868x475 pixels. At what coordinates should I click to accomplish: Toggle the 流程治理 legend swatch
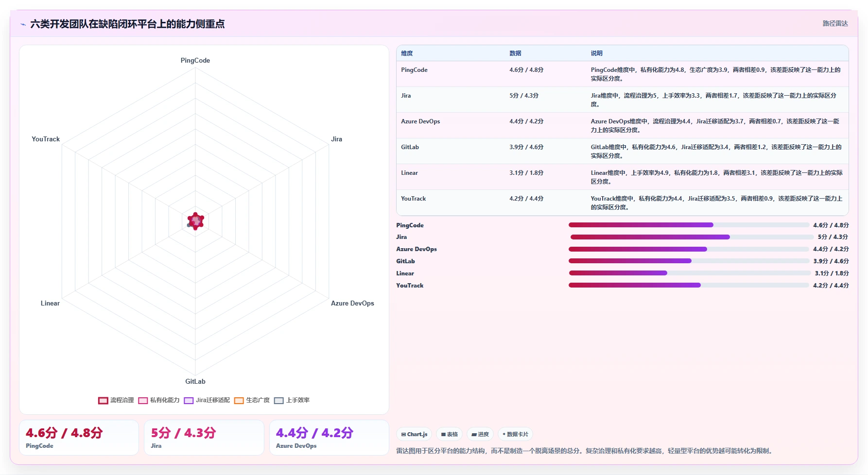pyautogui.click(x=103, y=400)
